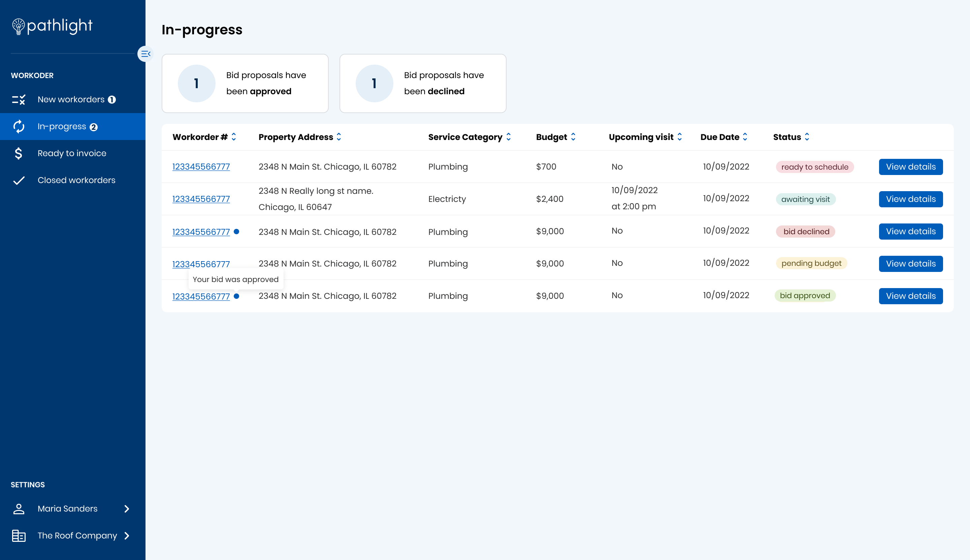Expand Maria Sanders settings chevron
The width and height of the screenshot is (970, 560).
pyautogui.click(x=127, y=509)
